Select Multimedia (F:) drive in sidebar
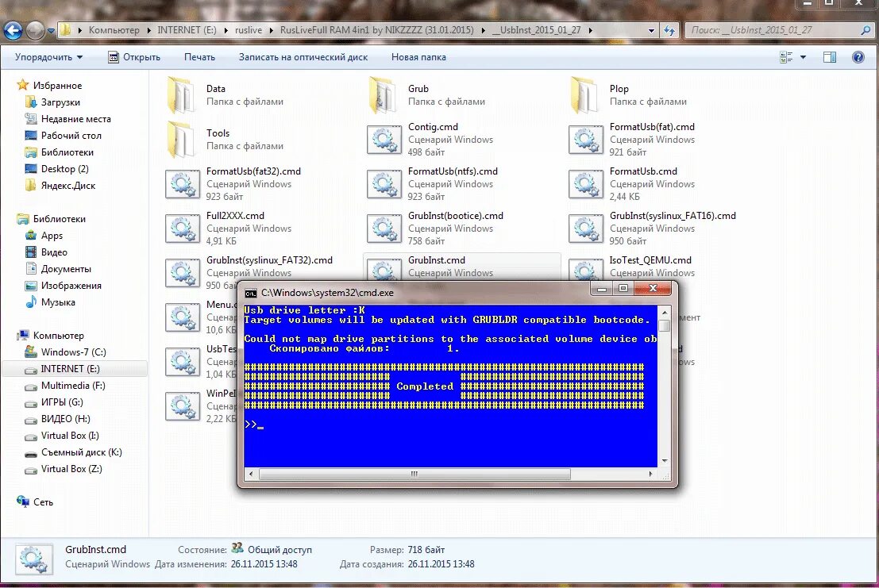Viewport: 879px width, 588px height. (x=73, y=386)
